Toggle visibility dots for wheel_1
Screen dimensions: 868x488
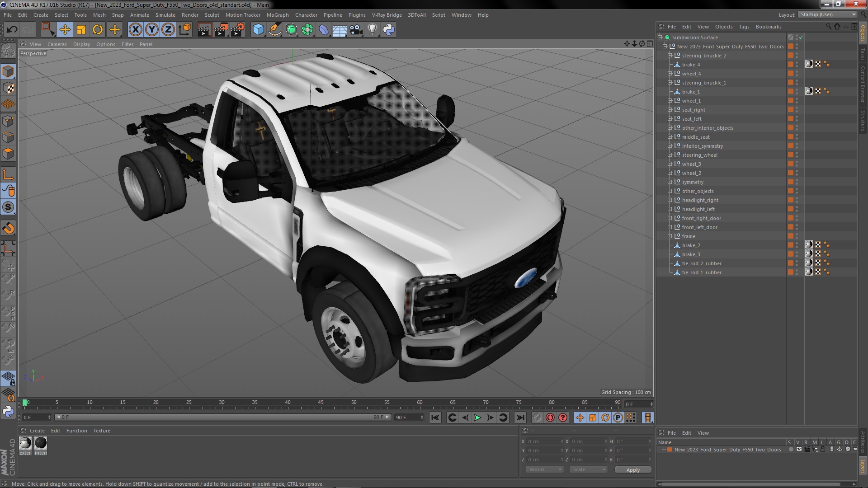[x=797, y=101]
